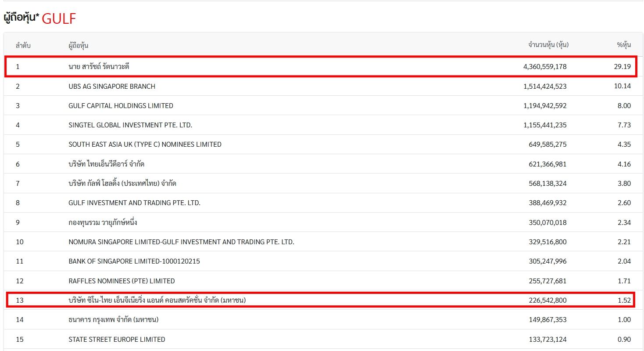Click share count 133,723,124
The width and height of the screenshot is (644, 351).
point(548,339)
